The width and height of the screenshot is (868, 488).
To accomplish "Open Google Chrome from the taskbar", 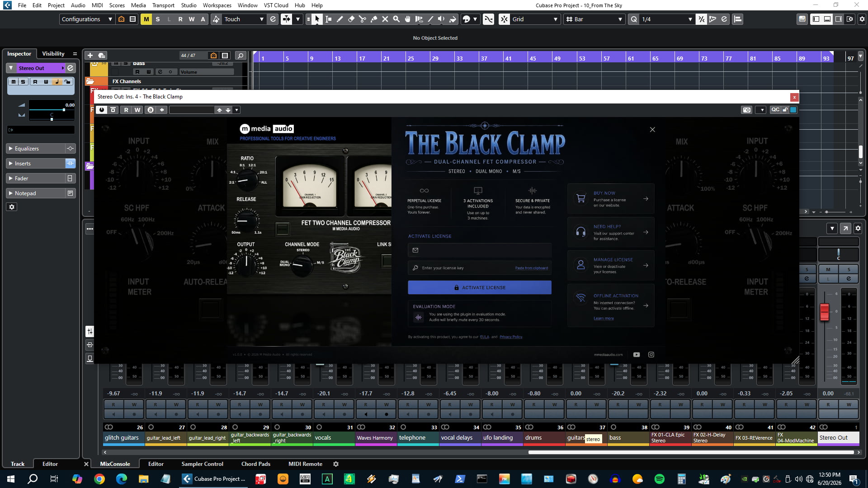I will tap(99, 479).
